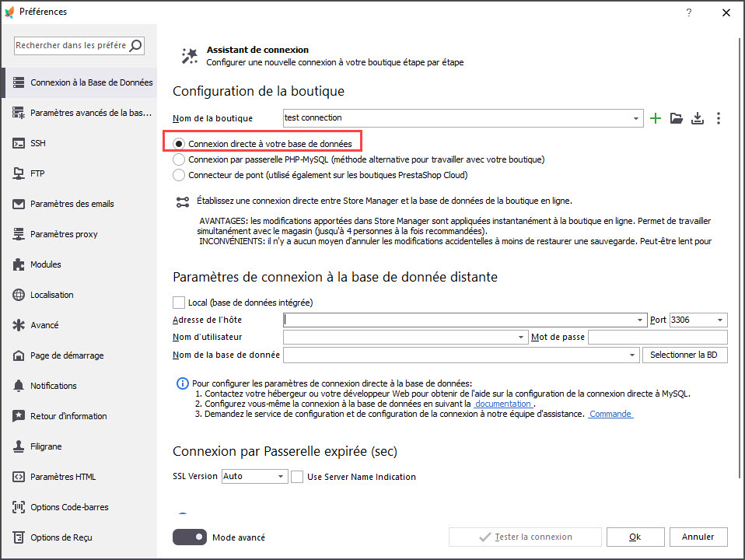Open Options de Reçu section
This screenshot has height=560, width=745.
coord(79,537)
